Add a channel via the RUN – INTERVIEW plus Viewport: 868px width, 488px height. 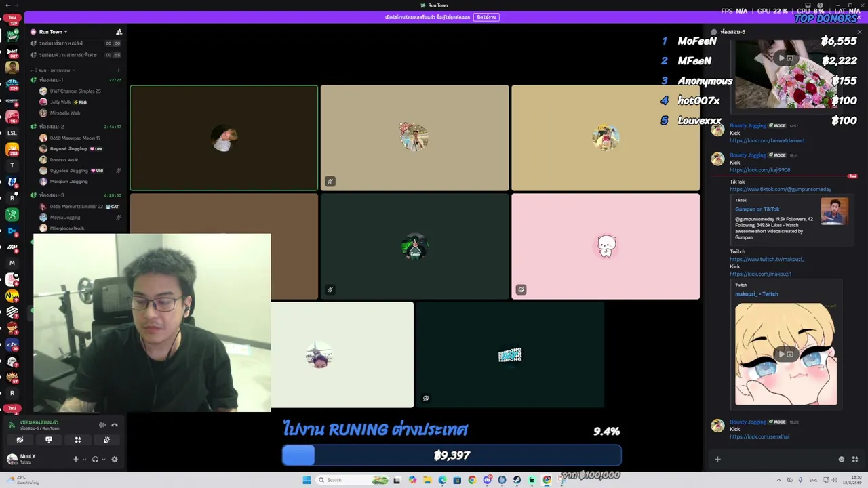tap(119, 70)
